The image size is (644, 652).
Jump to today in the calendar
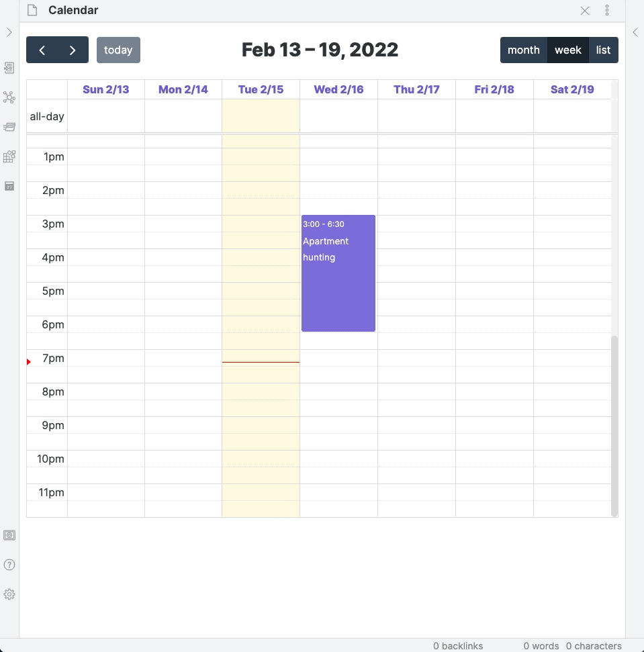click(118, 50)
